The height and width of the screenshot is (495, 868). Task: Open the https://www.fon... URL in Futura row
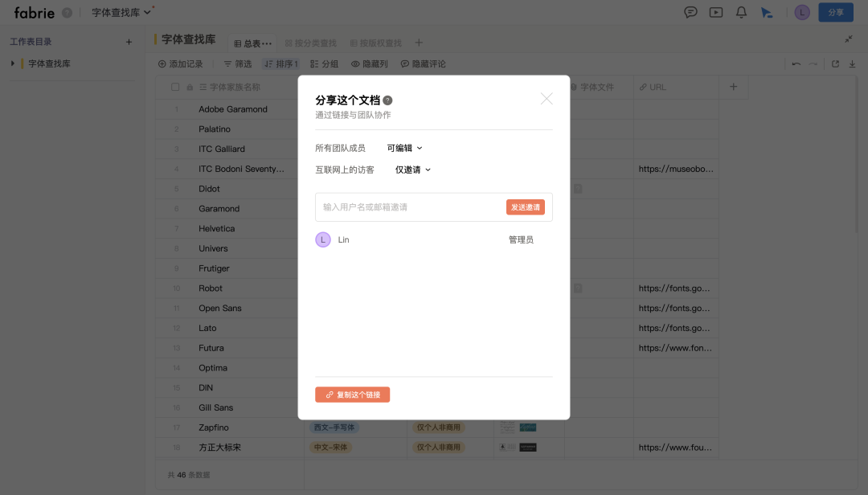675,348
